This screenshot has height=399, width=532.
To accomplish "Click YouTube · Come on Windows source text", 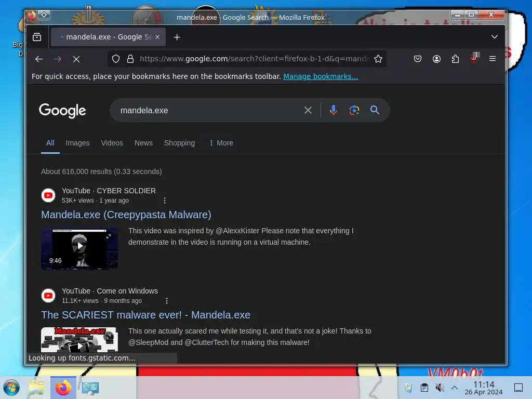I will 110,291.
